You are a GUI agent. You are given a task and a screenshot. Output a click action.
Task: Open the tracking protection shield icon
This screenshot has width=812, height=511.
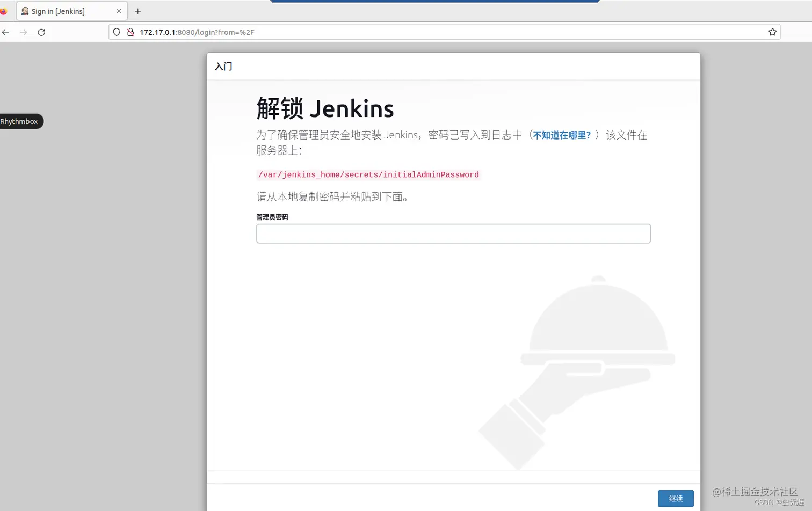[117, 32]
